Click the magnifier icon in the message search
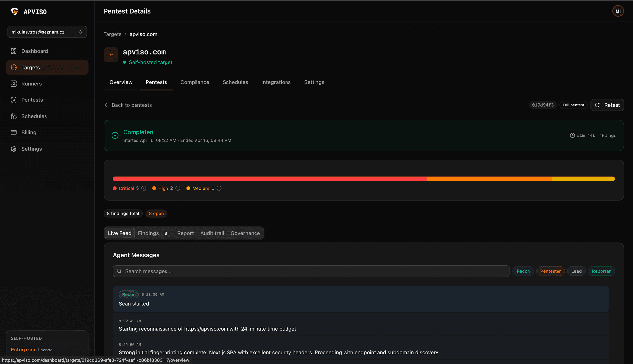633x364 pixels. (119, 271)
